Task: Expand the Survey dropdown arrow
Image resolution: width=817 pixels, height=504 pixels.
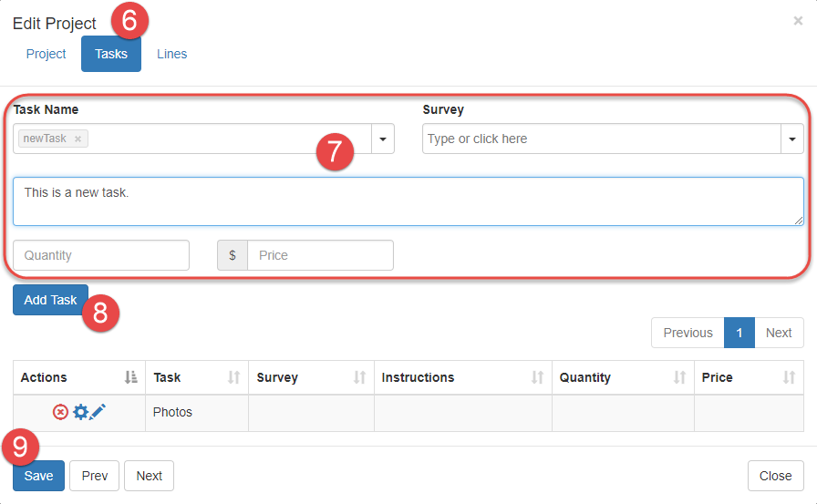Action: pyautogui.click(x=791, y=139)
